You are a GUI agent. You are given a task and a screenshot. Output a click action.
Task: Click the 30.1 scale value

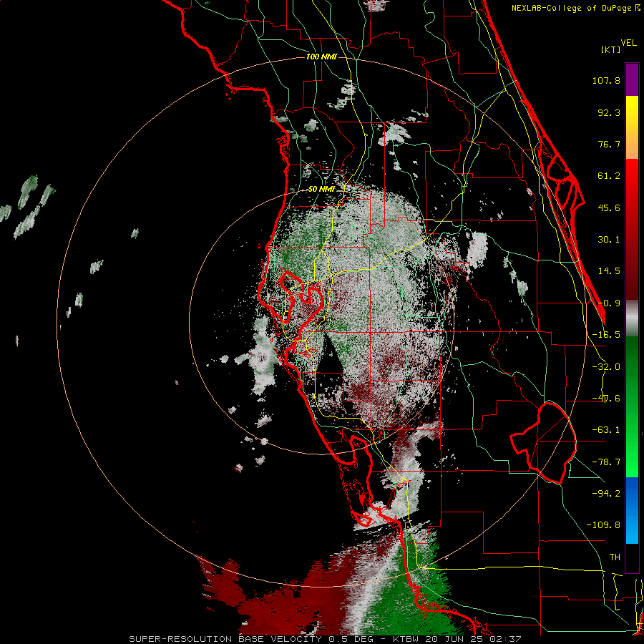point(609,240)
